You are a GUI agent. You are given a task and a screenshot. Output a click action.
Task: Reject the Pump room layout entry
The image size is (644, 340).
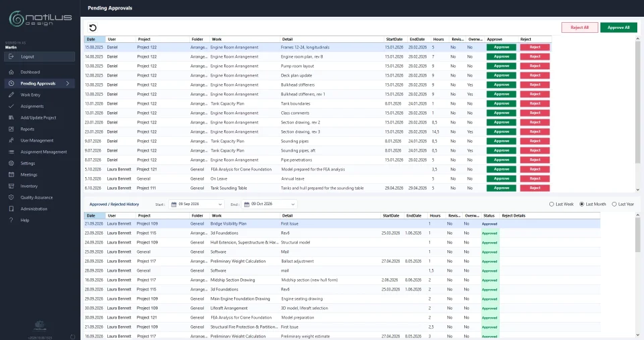coord(535,66)
